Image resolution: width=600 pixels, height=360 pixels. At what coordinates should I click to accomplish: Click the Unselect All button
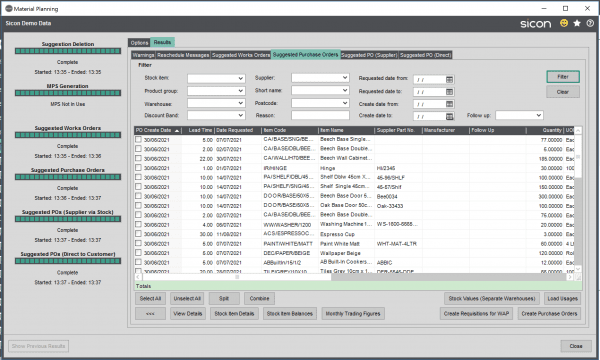tap(187, 298)
